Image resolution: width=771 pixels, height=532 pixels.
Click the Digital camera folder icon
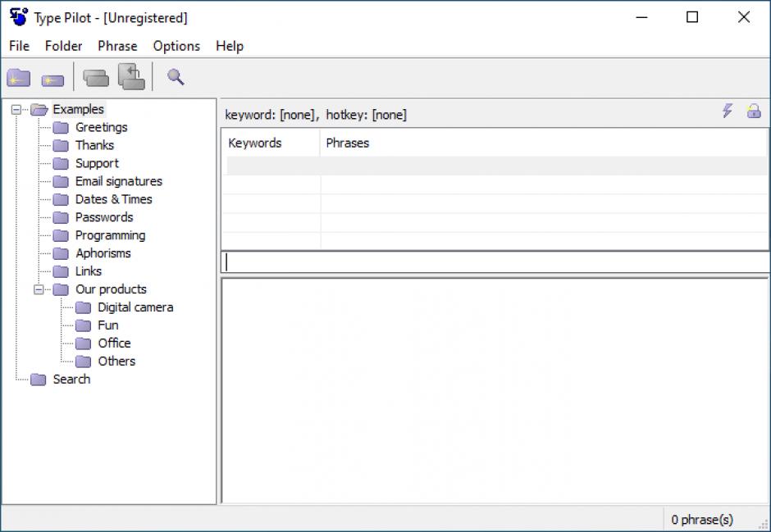click(83, 308)
